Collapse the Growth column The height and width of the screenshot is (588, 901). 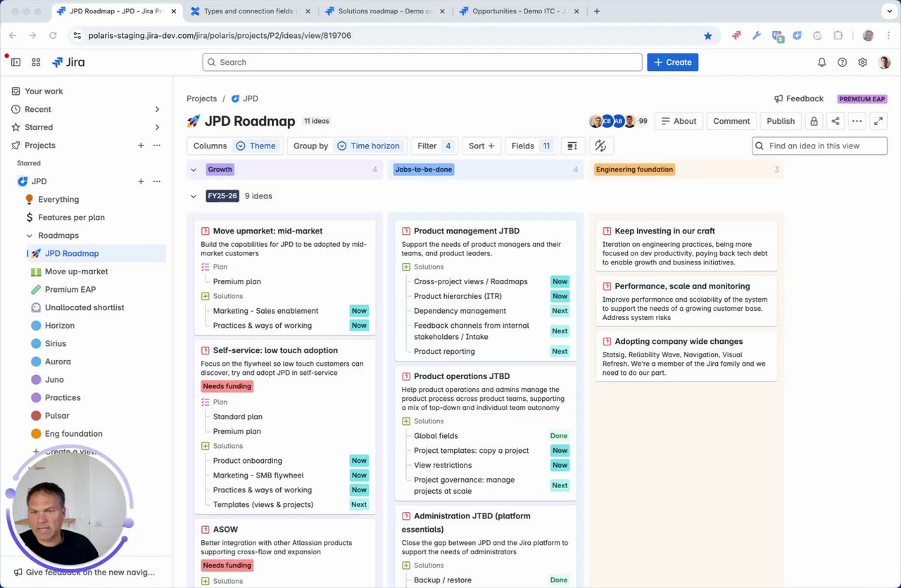tap(193, 170)
